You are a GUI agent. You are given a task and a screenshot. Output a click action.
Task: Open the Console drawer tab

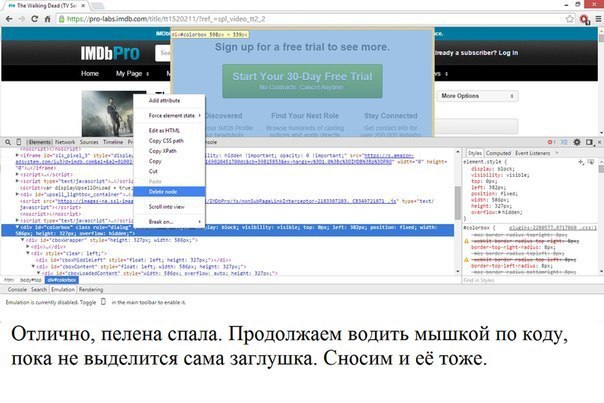(x=17, y=290)
